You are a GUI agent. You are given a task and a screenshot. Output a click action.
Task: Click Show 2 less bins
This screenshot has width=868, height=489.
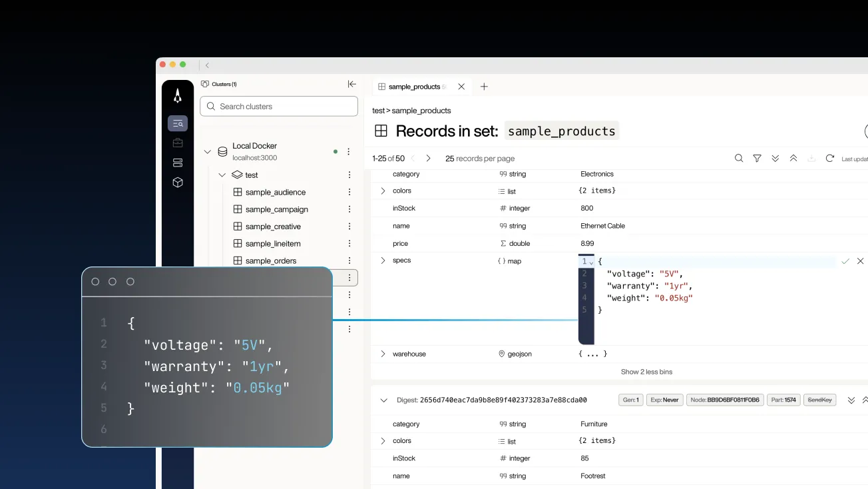click(646, 372)
